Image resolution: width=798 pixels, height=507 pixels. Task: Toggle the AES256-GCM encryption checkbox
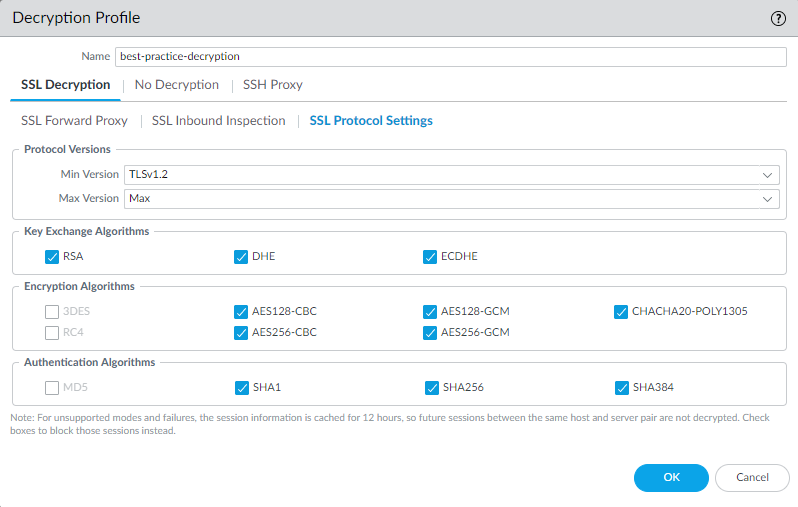click(431, 332)
